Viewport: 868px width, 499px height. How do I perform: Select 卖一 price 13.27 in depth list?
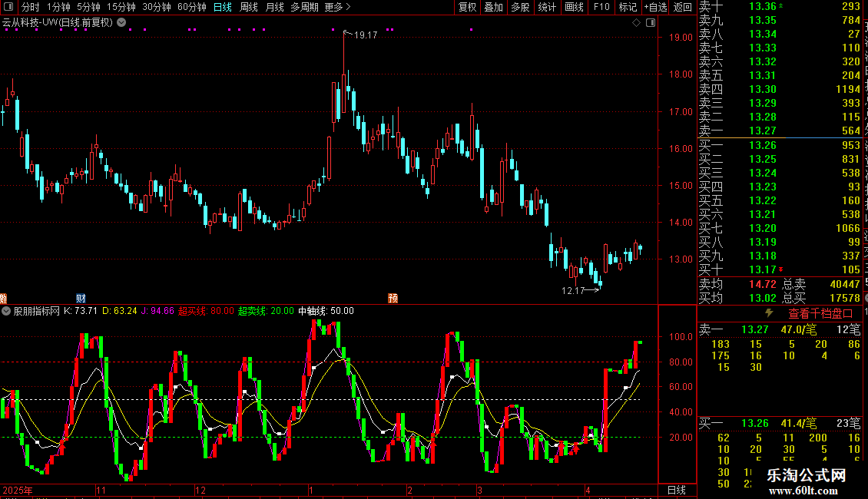pyautogui.click(x=762, y=131)
